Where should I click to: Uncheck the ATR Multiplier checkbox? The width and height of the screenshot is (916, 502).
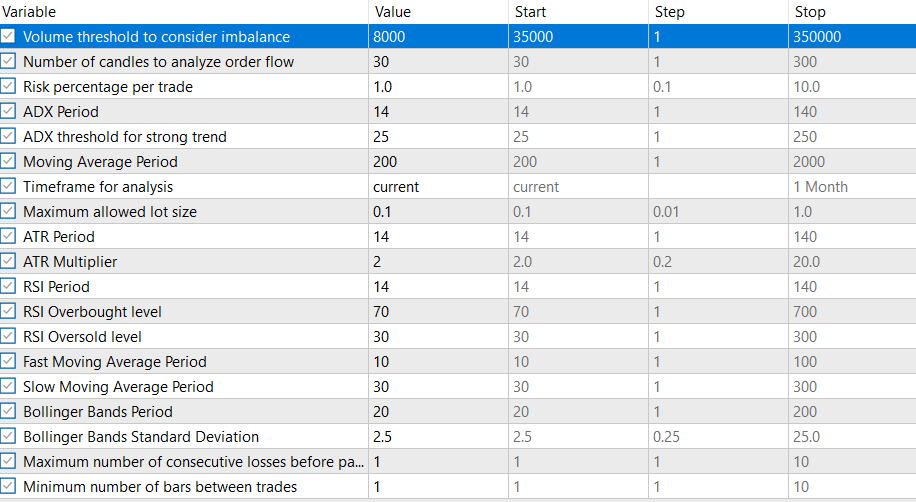[x=8, y=261]
